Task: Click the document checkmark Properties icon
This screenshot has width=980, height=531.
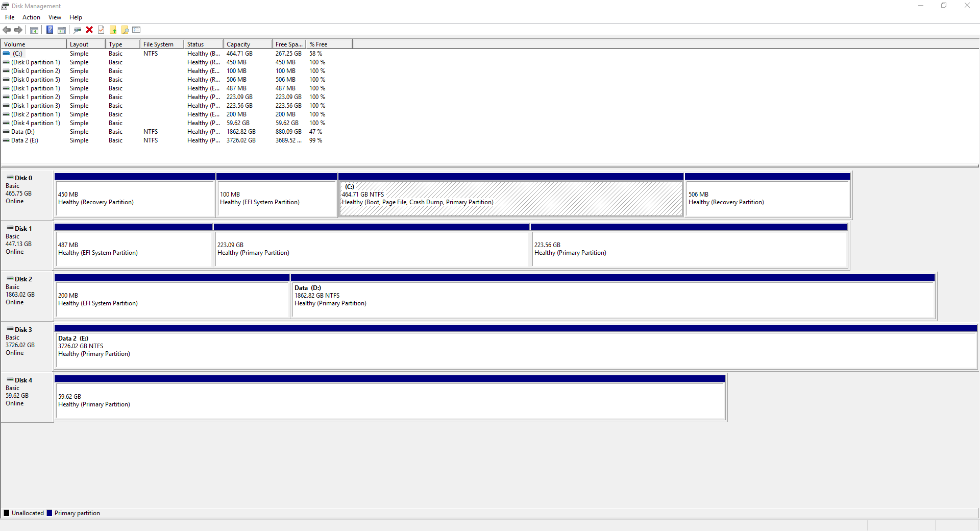Action: tap(101, 30)
